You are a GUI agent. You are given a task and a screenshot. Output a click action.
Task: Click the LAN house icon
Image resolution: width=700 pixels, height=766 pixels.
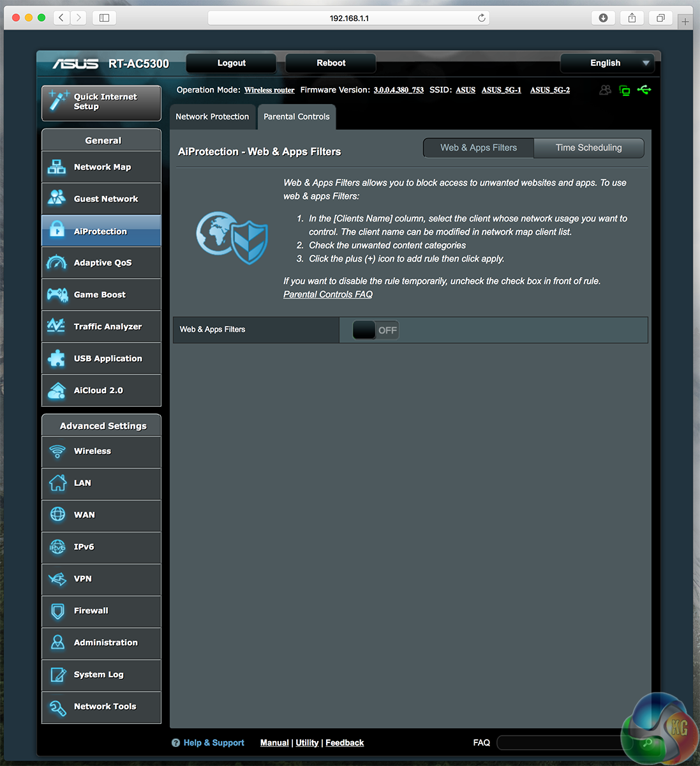click(57, 483)
